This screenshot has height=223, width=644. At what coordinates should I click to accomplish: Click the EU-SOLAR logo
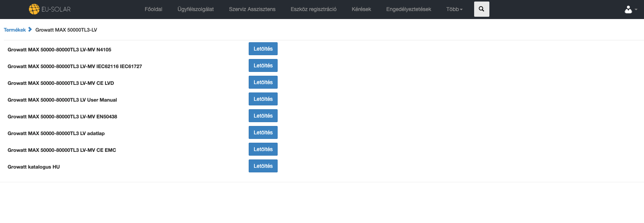pos(50,9)
